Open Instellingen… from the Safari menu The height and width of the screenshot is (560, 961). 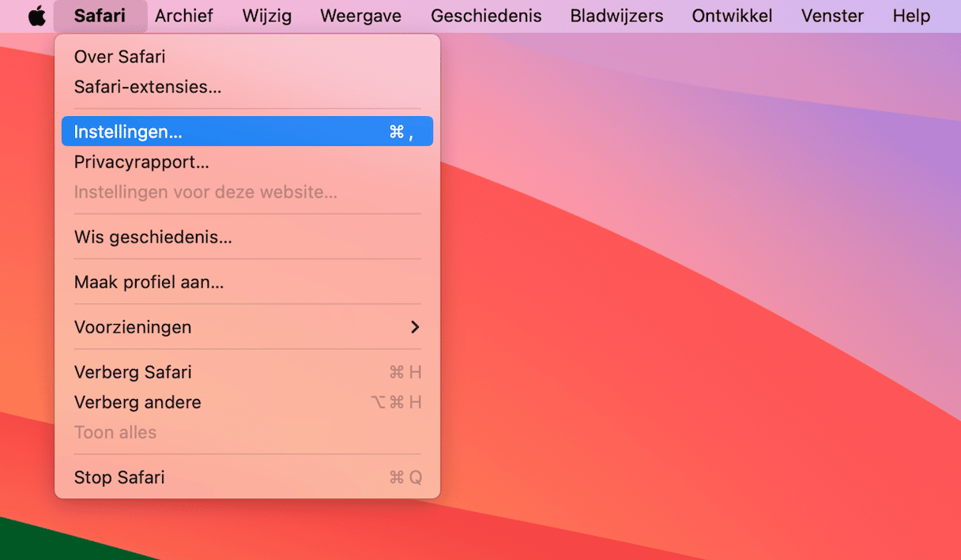tap(128, 132)
